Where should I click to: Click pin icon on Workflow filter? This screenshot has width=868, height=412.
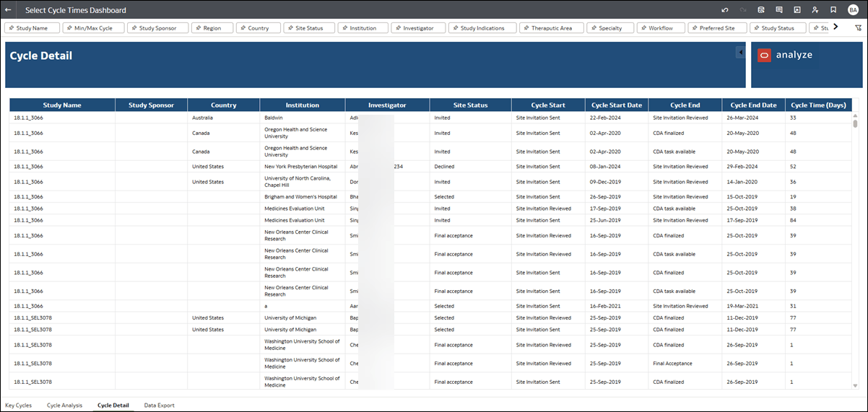(643, 28)
